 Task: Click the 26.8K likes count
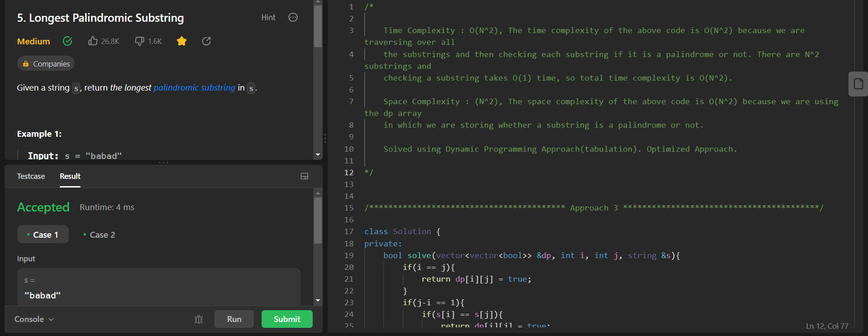[110, 41]
